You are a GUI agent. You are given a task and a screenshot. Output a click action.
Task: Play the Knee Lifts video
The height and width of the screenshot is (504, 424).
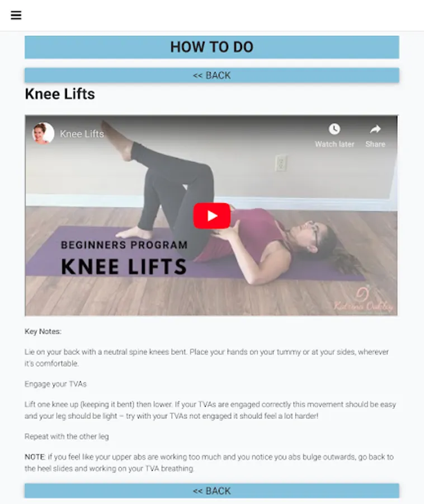(x=211, y=216)
